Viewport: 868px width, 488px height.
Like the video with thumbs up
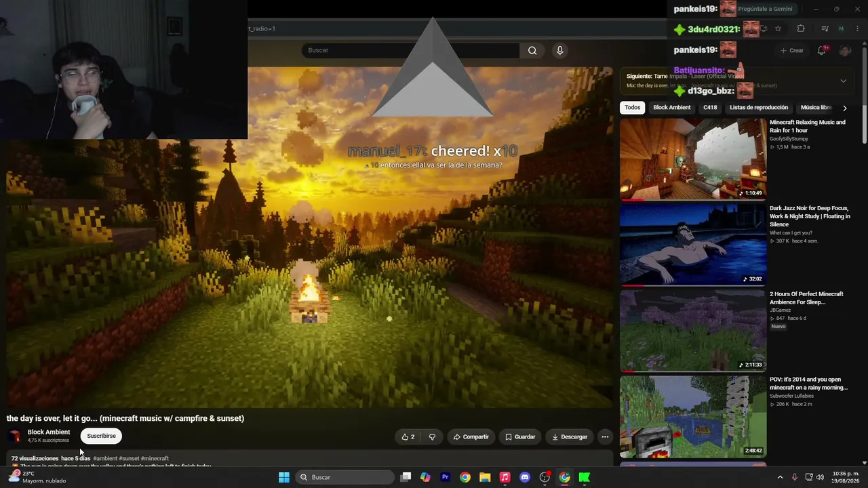408,436
